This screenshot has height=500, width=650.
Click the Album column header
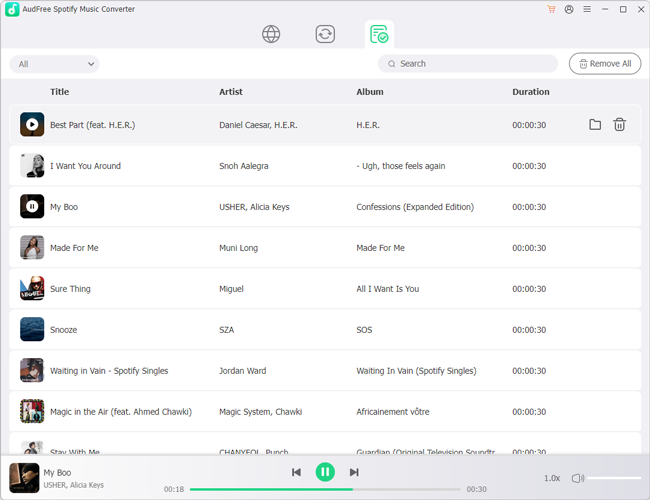point(370,92)
